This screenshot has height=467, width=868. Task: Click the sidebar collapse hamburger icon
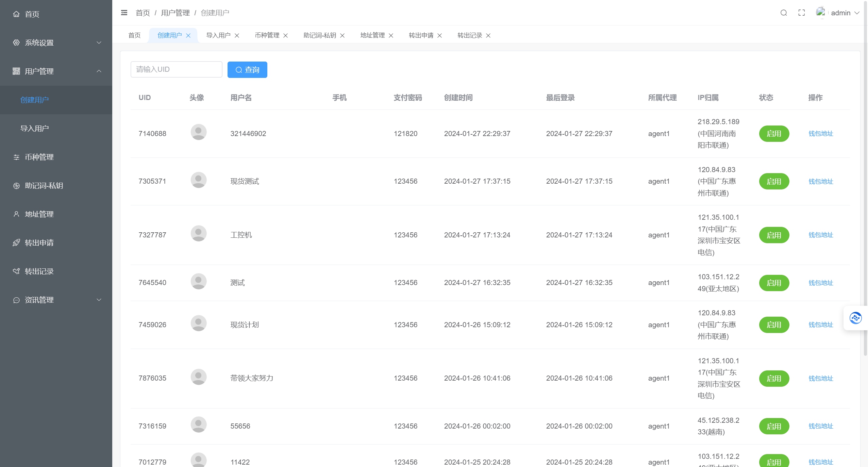tap(124, 13)
